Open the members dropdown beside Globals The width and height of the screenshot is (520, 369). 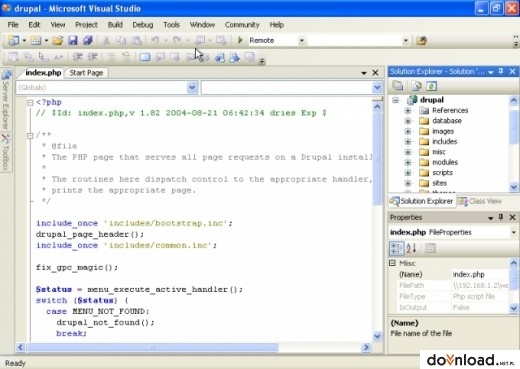(377, 88)
